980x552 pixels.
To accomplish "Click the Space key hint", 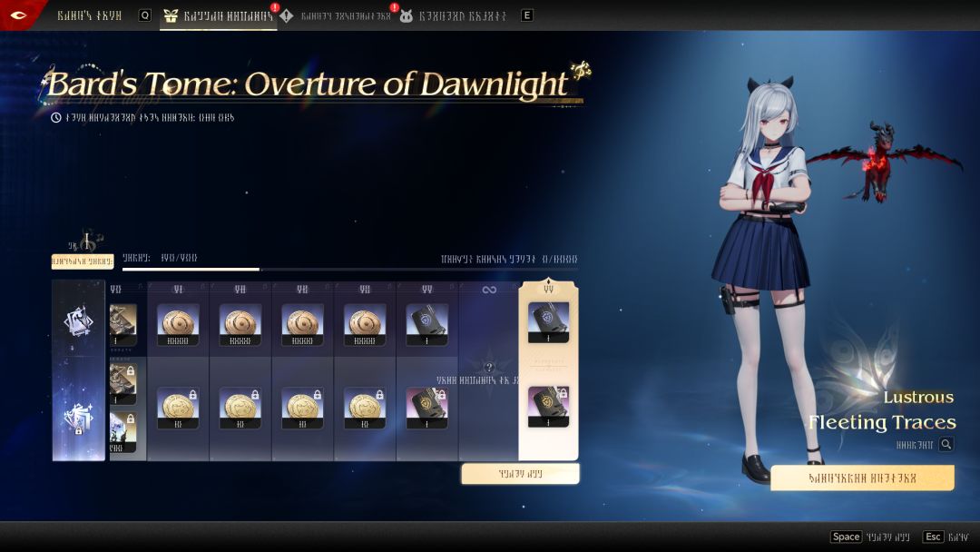I will [x=847, y=537].
